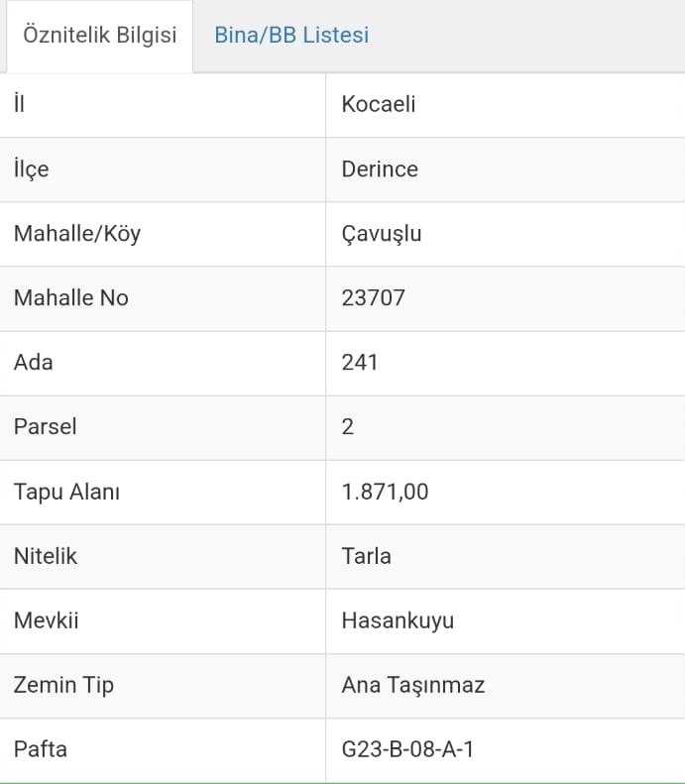685x784 pixels.
Task: Switch to the Bina/BB Listesi tab
Action: [291, 36]
